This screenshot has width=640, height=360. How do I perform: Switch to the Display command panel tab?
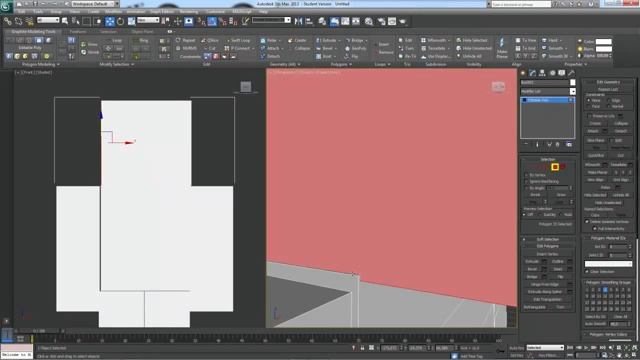click(562, 73)
